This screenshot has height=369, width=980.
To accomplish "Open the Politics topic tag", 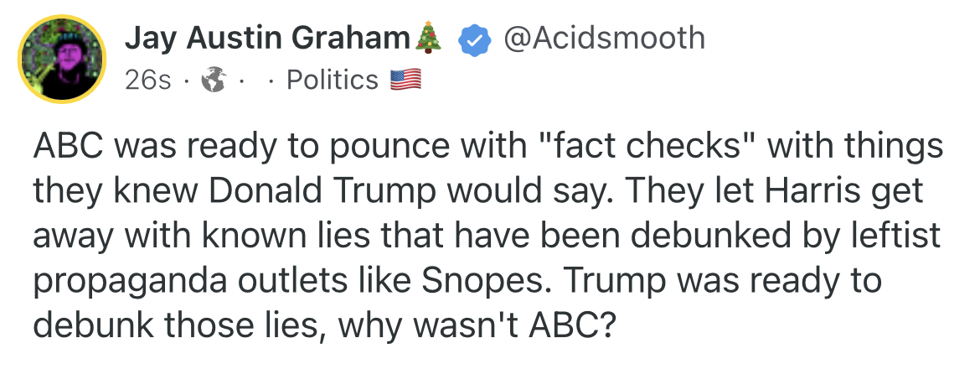I will [332, 81].
